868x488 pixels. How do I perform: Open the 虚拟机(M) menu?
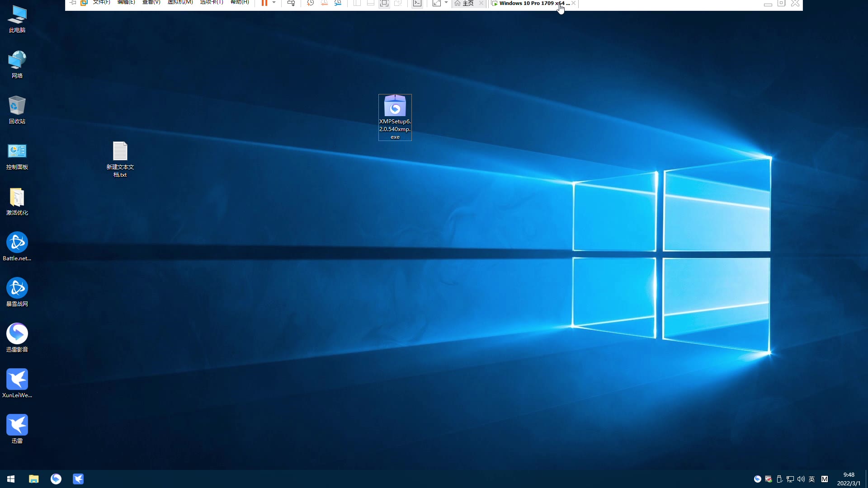click(180, 3)
